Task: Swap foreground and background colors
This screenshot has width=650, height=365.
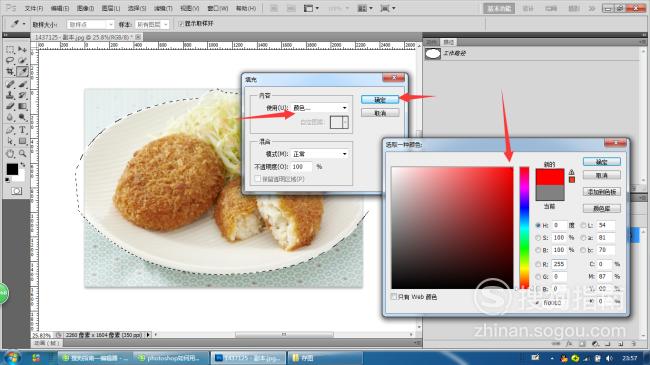Action: [23, 165]
